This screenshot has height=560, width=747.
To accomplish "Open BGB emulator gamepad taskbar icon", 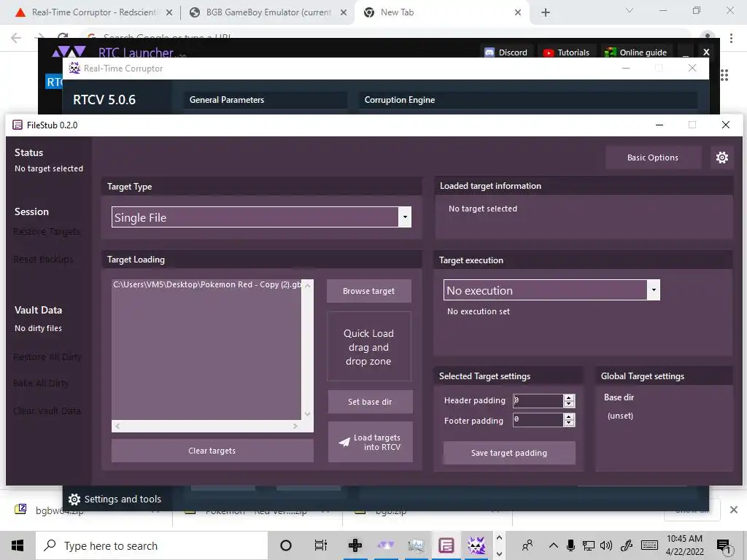I will click(x=355, y=545).
